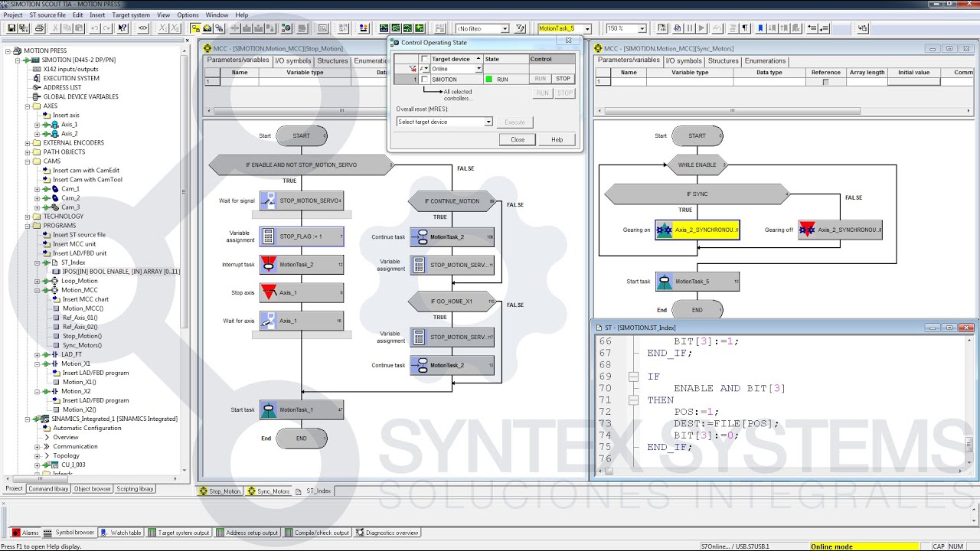Select the Axis_2_SYNCHRONOU gearing off block

point(840,230)
